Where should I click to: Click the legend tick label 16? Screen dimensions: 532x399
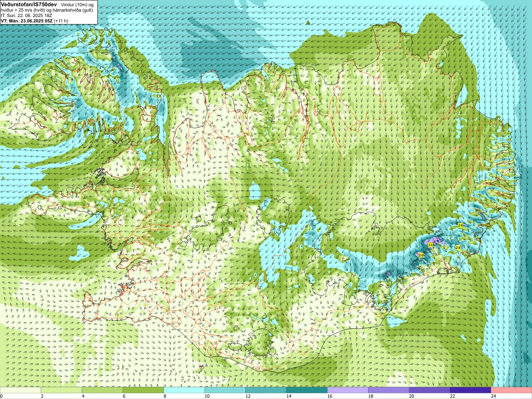(329, 396)
